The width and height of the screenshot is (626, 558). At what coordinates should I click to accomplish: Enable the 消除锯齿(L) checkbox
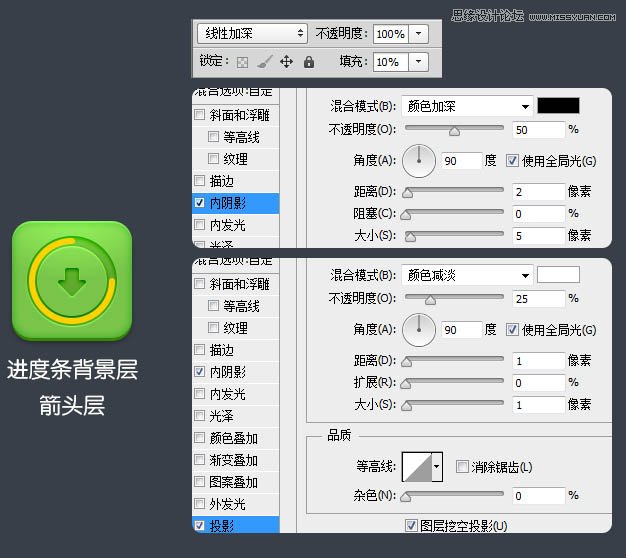pos(462,466)
